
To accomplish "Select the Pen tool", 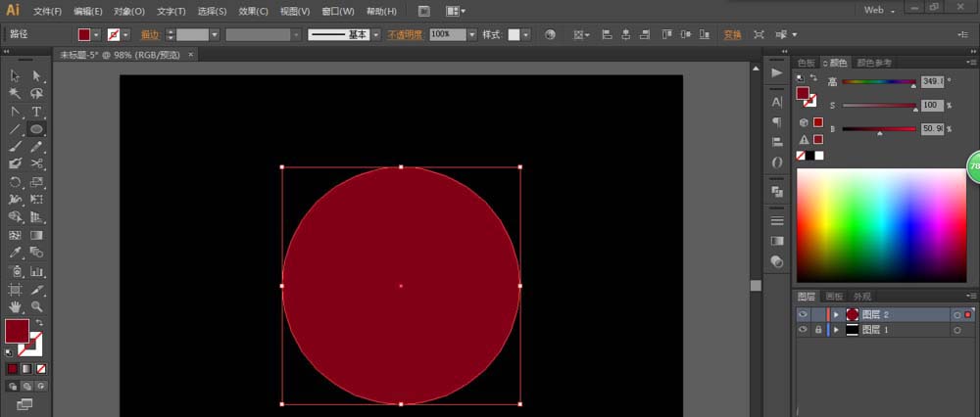I will 16,112.
